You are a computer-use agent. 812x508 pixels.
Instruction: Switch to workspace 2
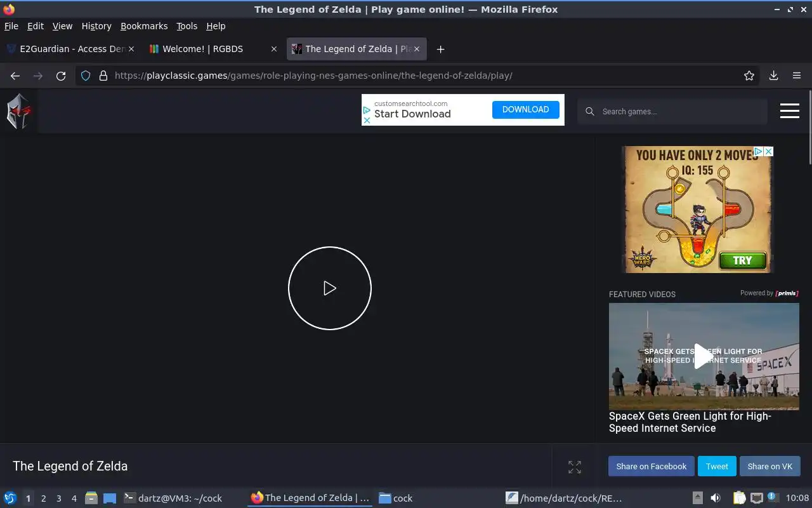tap(43, 498)
